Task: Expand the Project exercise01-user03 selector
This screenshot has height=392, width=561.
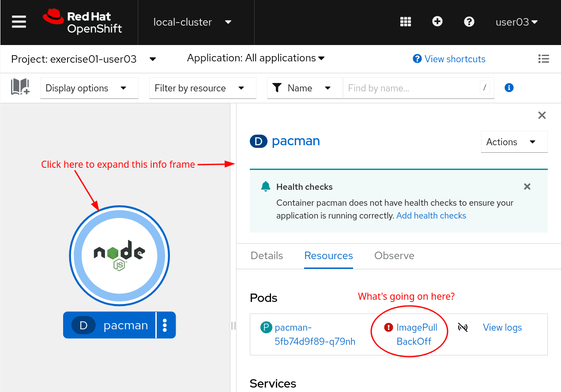Action: [x=84, y=59]
